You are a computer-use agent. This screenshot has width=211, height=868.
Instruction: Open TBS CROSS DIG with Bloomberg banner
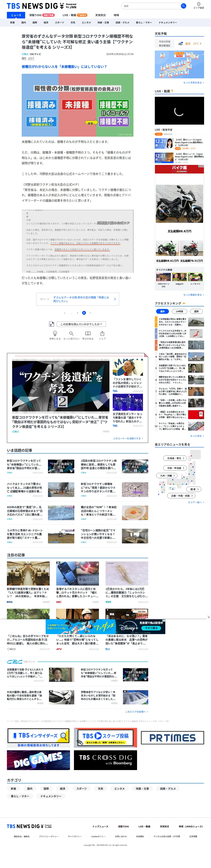click(105, 760)
